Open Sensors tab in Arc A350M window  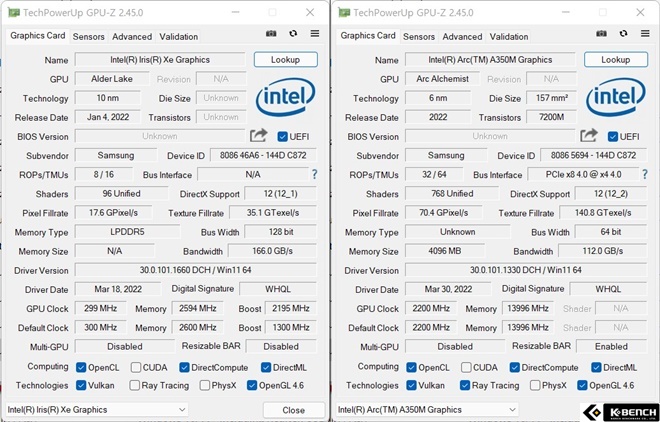coord(419,37)
